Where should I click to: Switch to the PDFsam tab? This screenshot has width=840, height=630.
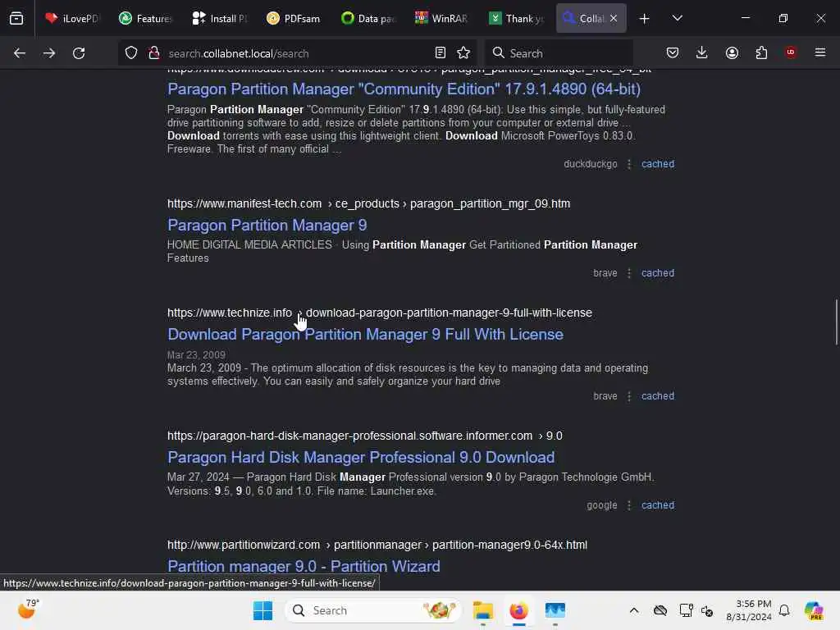pyautogui.click(x=294, y=18)
